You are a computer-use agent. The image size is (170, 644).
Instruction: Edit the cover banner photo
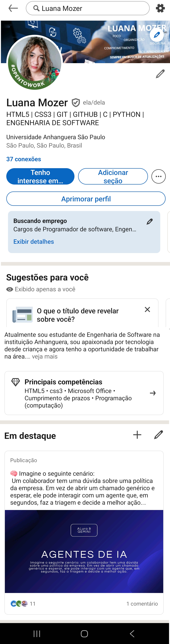pos(157,35)
